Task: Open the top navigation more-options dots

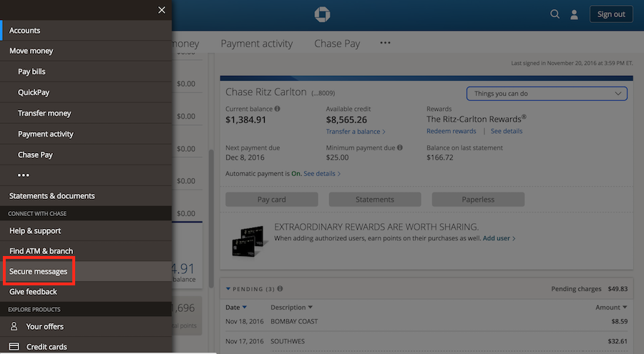Action: pos(385,43)
